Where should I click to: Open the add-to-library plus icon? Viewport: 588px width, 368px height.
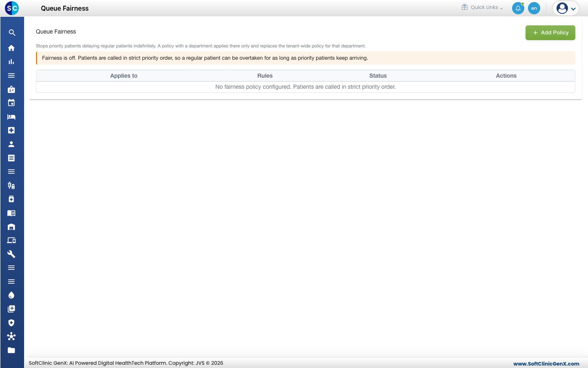point(11,309)
